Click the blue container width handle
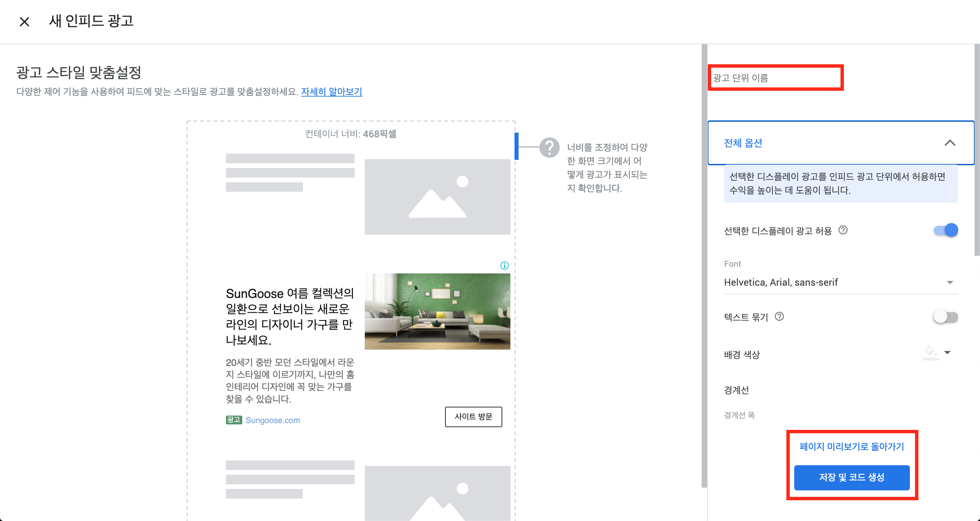The image size is (980, 521). tap(516, 146)
